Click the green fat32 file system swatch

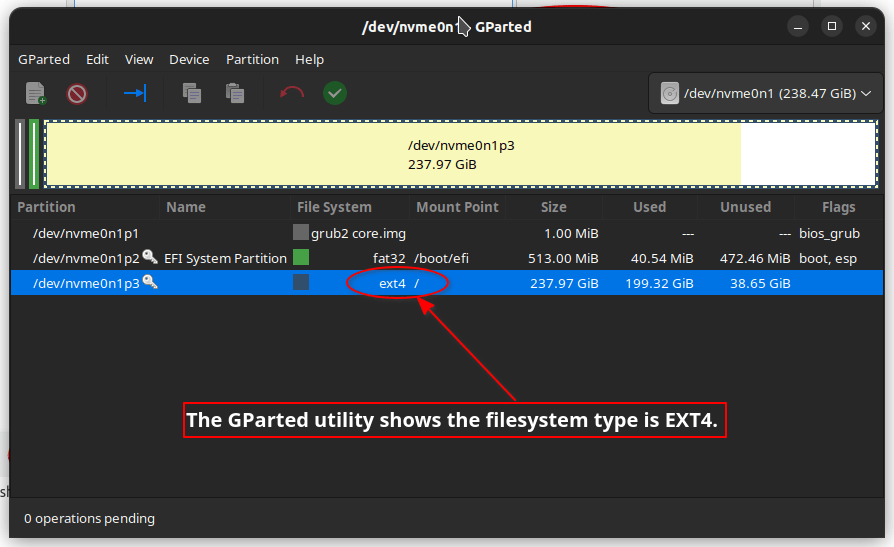[301, 257]
